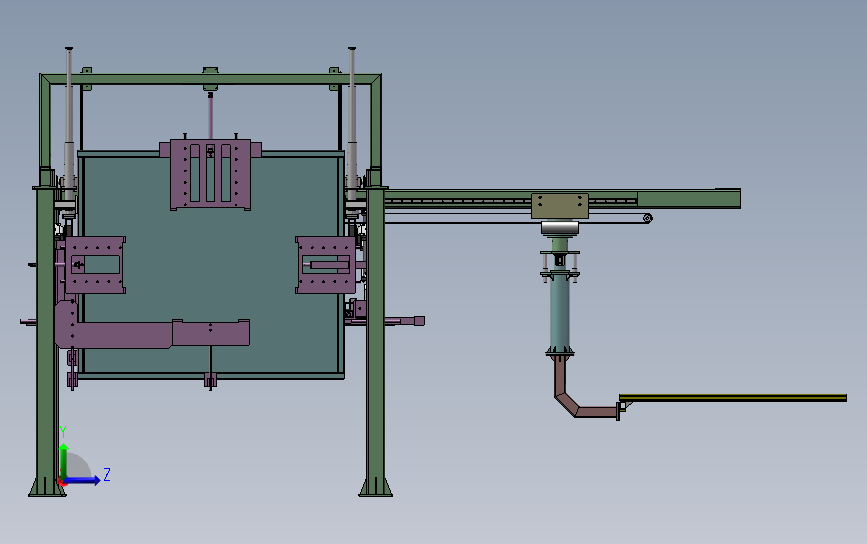Pick the long green horizontal rail beam
Viewport: 867px width, 544px height.
click(562, 198)
